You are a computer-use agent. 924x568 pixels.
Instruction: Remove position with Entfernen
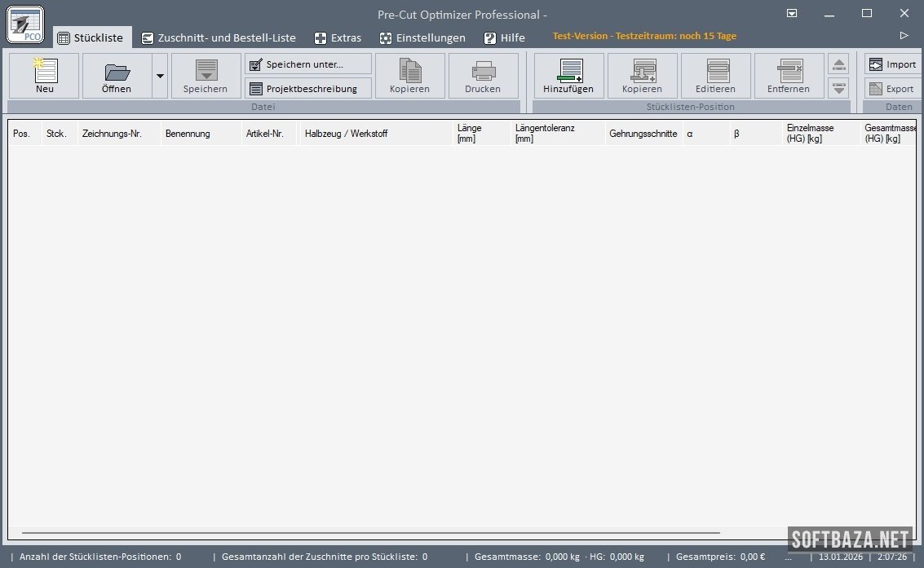click(x=789, y=76)
